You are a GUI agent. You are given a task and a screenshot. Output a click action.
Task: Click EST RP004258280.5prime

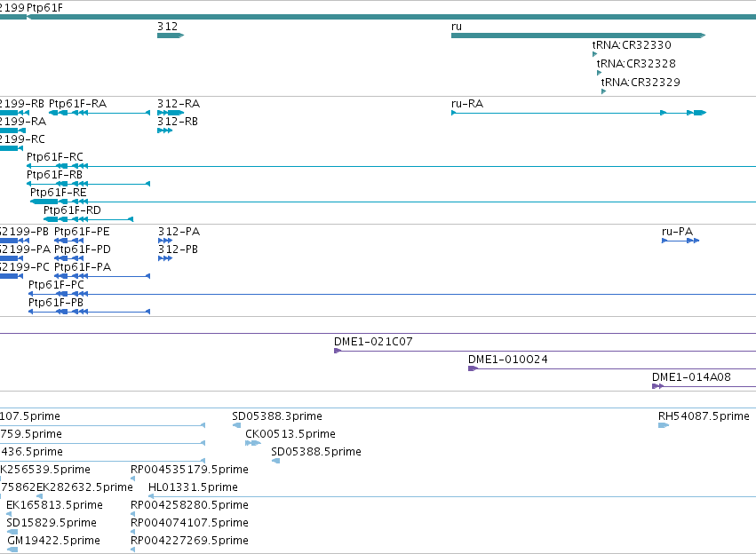(189, 505)
